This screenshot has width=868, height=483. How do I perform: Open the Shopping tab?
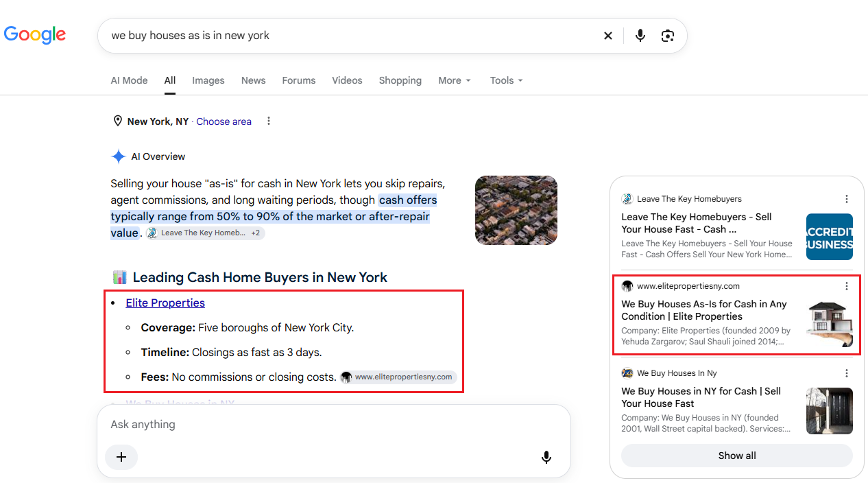(400, 80)
